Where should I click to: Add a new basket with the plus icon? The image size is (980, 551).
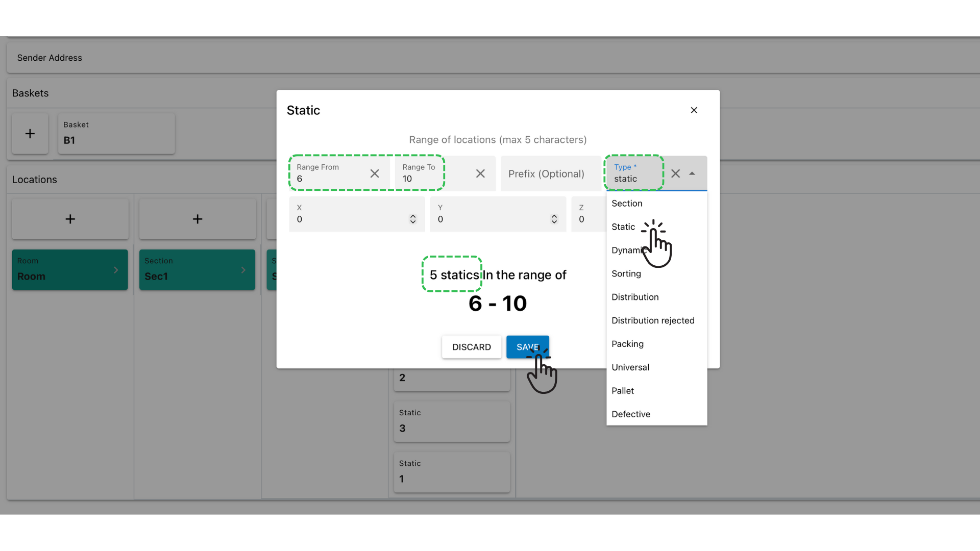pos(30,134)
